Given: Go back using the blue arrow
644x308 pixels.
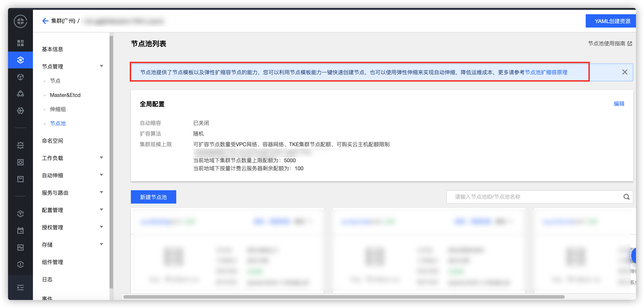Looking at the screenshot, I should point(45,21).
